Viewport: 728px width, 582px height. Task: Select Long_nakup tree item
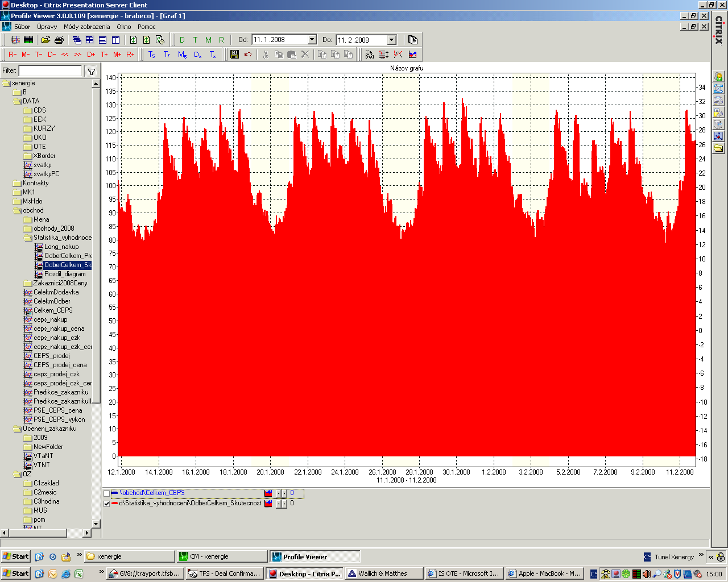61,247
